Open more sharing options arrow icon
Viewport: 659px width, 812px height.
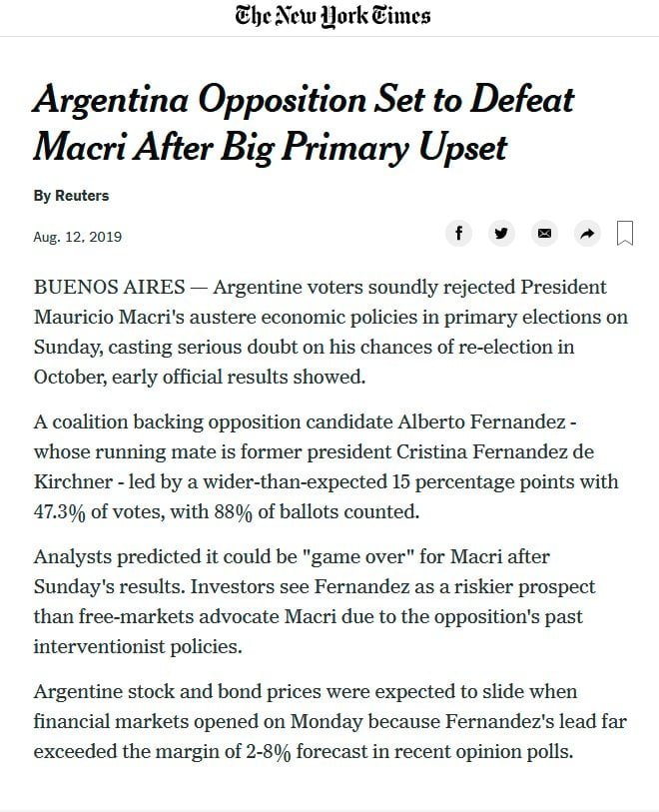(587, 234)
